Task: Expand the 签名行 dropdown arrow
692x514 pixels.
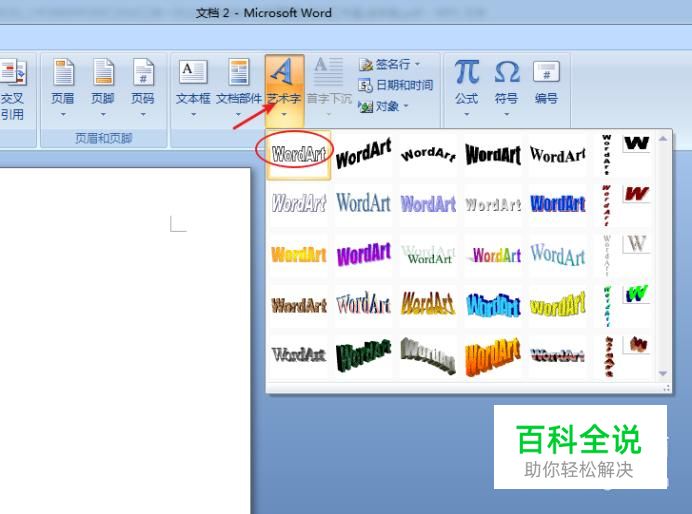Action: point(417,64)
